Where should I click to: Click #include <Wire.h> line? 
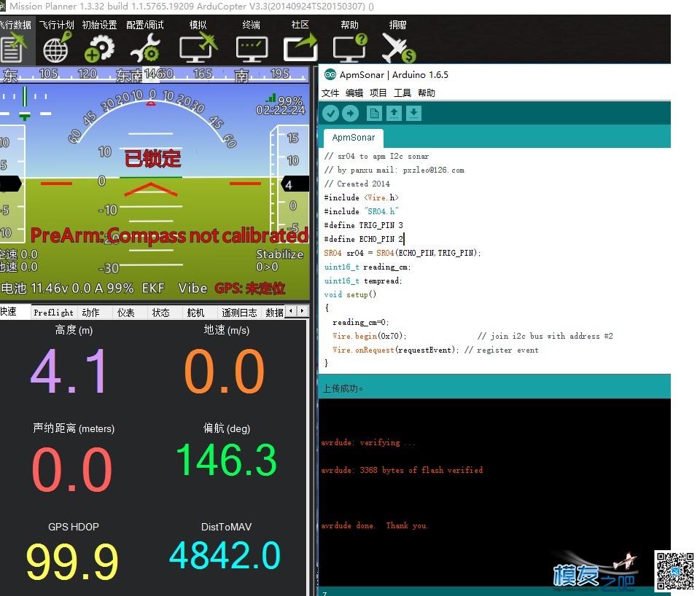coord(361,197)
